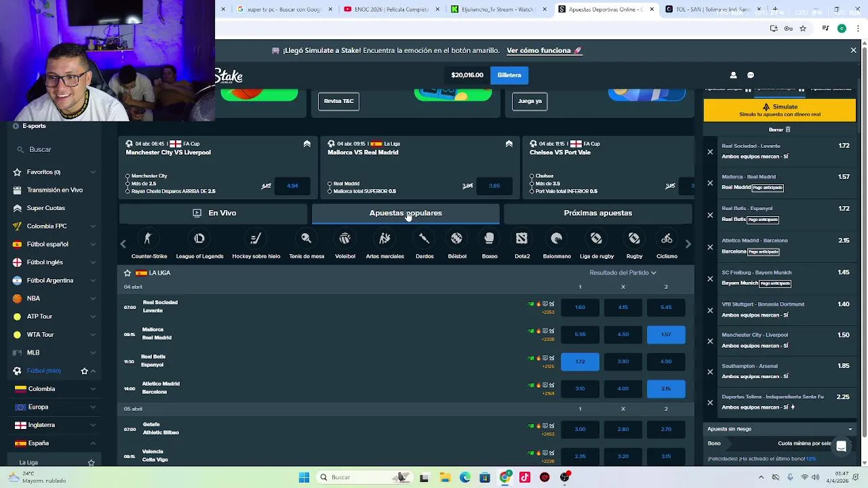Open the user profile icon in Stake header
The image size is (868, 488).
(x=733, y=75)
